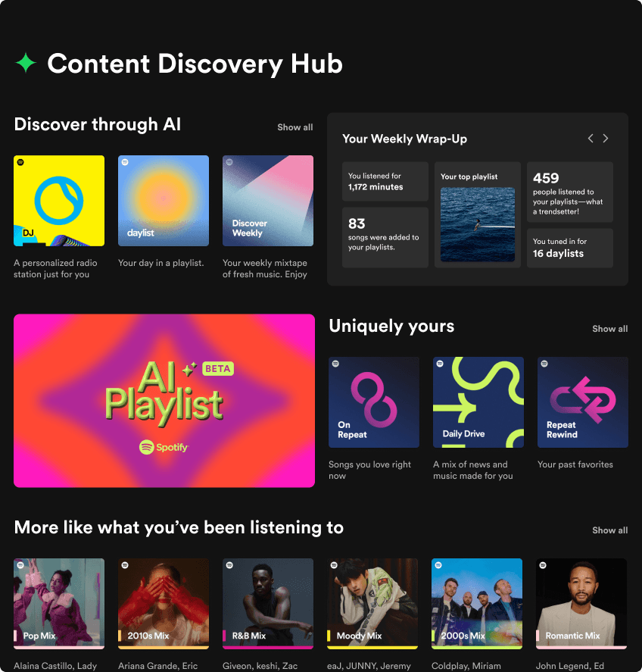Click the Spotify badge on the Moody Mix cover
Viewport: 642px width, 672px height.
[334, 565]
